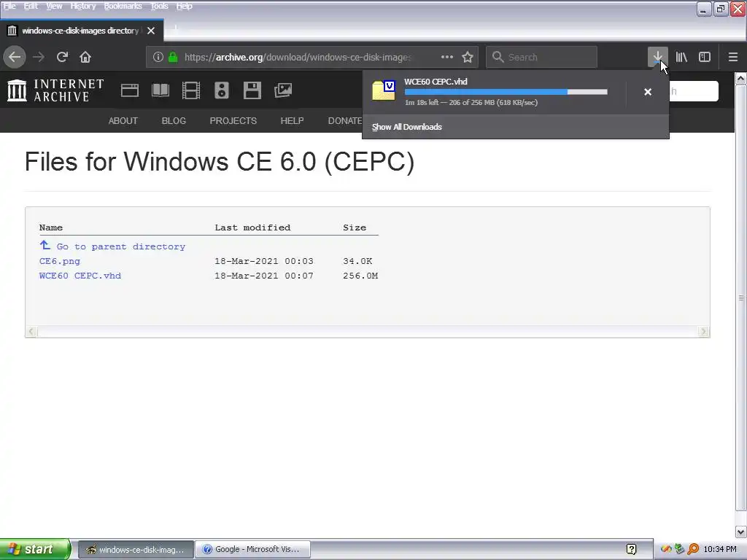Click Show All Downloads
The height and width of the screenshot is (560, 747).
406,127
